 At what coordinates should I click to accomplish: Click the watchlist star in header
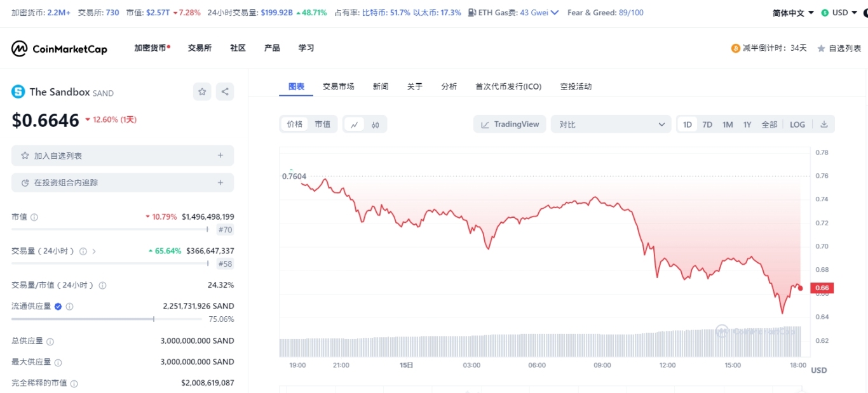pos(821,48)
